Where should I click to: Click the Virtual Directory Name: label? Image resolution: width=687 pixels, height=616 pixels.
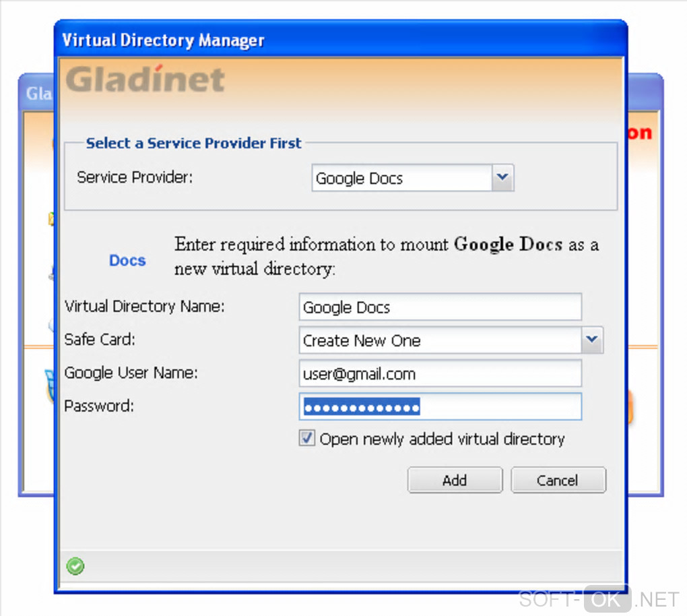pyautogui.click(x=144, y=306)
